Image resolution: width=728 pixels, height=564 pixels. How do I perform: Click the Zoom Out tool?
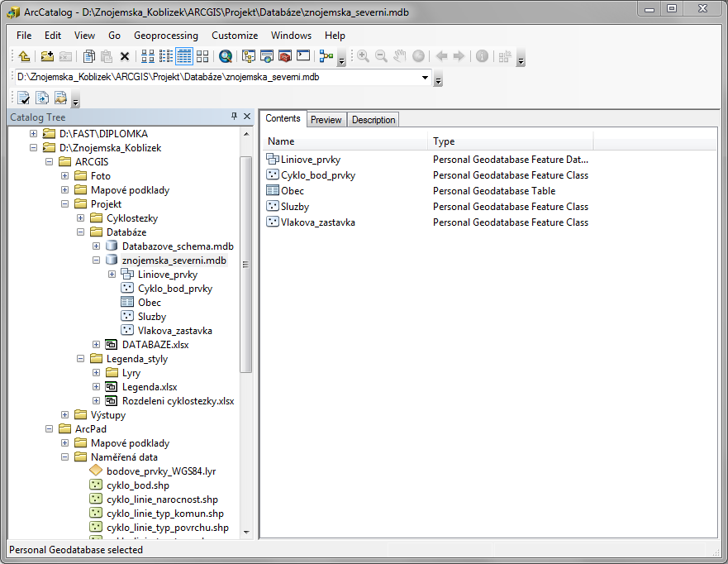click(x=381, y=57)
